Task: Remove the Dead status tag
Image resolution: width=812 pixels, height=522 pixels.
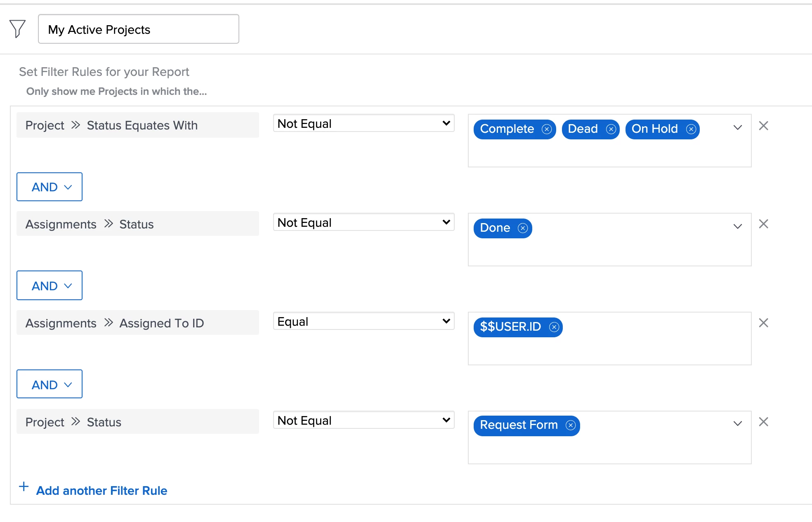Action: (x=611, y=129)
